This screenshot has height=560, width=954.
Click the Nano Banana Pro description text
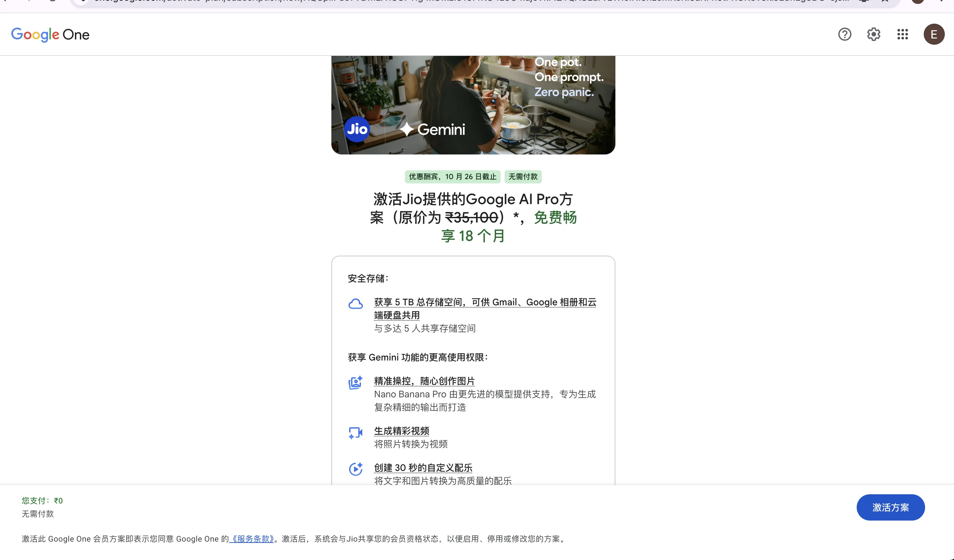point(485,401)
